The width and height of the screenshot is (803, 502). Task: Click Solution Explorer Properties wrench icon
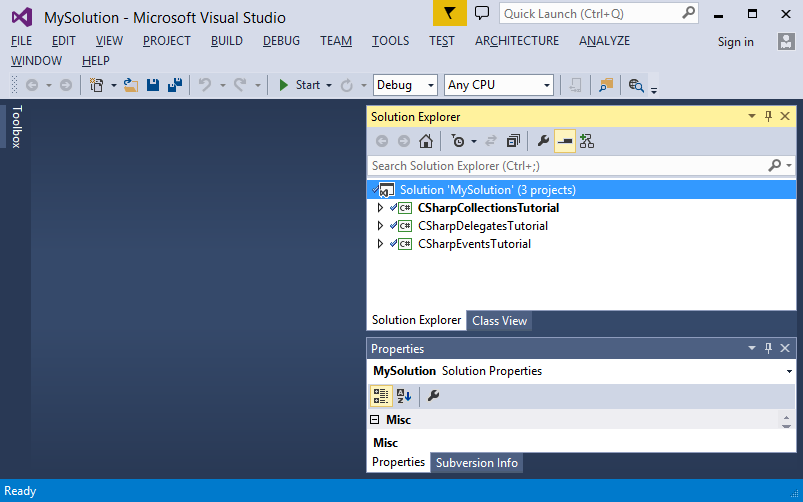pyautogui.click(x=543, y=141)
